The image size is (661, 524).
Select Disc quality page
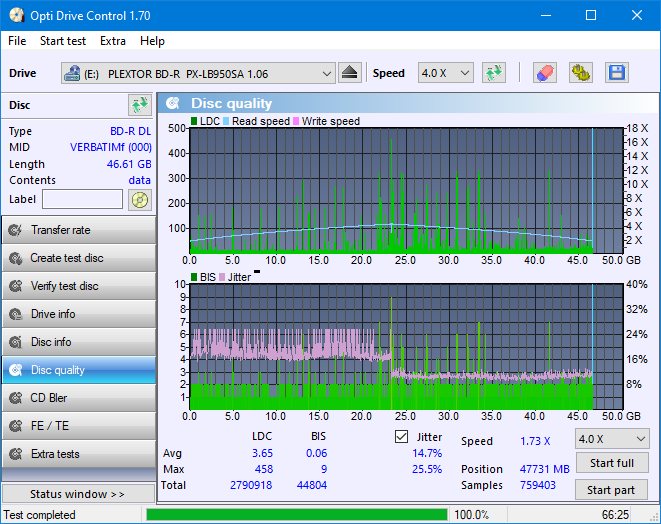(79, 370)
